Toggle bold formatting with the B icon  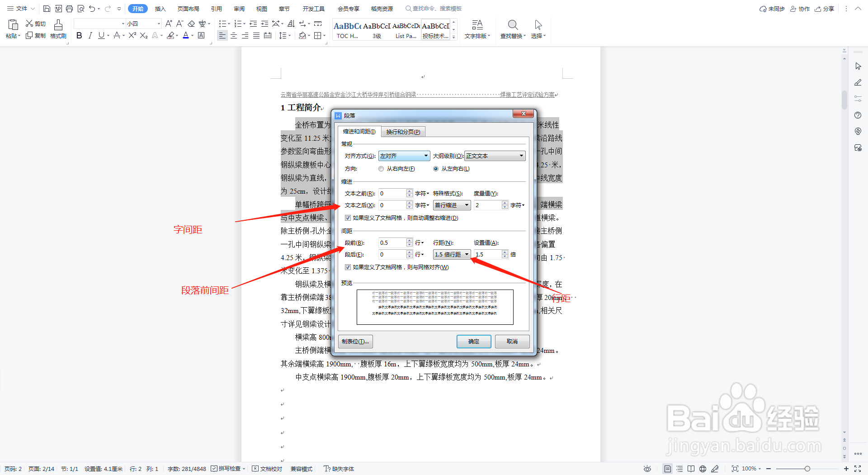point(79,35)
